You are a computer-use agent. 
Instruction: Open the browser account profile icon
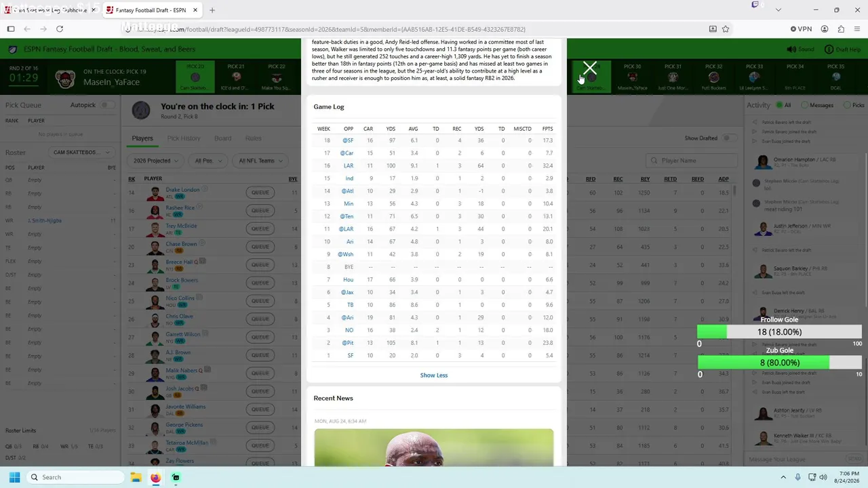pos(825,29)
